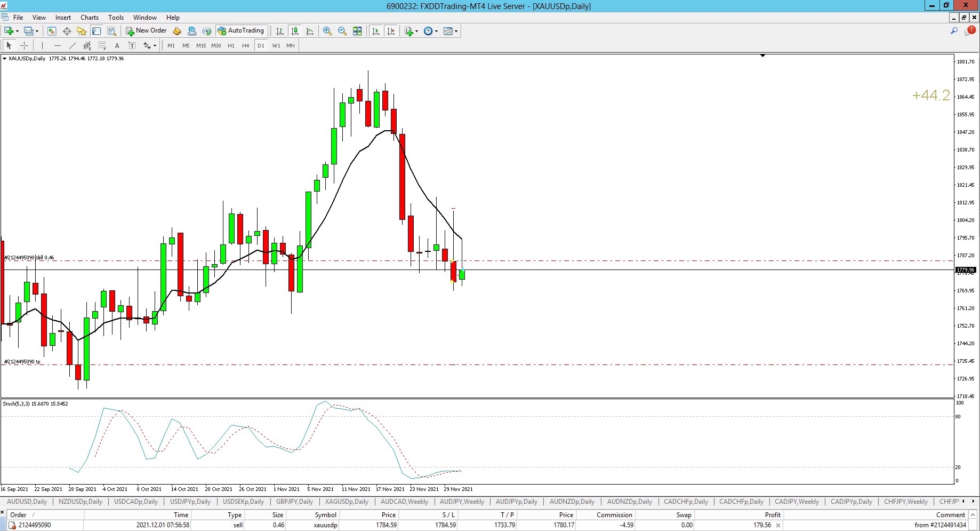Viewport: 980px width, 531px height.
Task: Select the Fibonacci retracement tool
Action: (102, 45)
